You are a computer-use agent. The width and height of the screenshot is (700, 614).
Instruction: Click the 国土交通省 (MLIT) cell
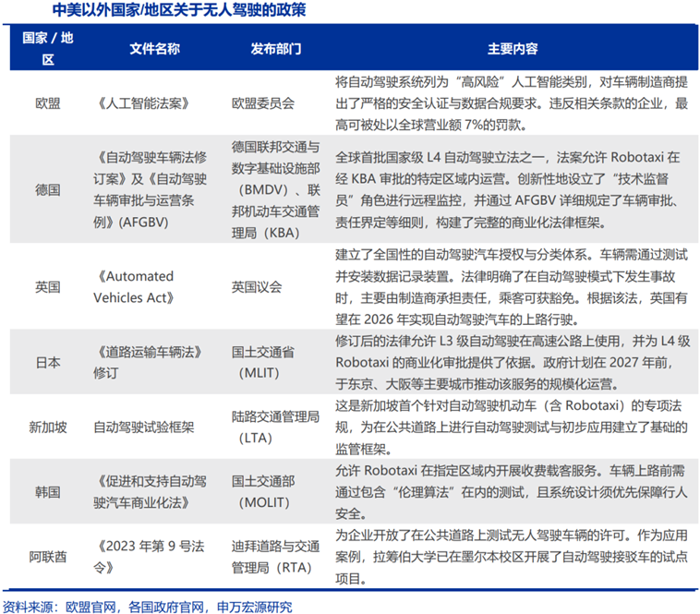263,363
